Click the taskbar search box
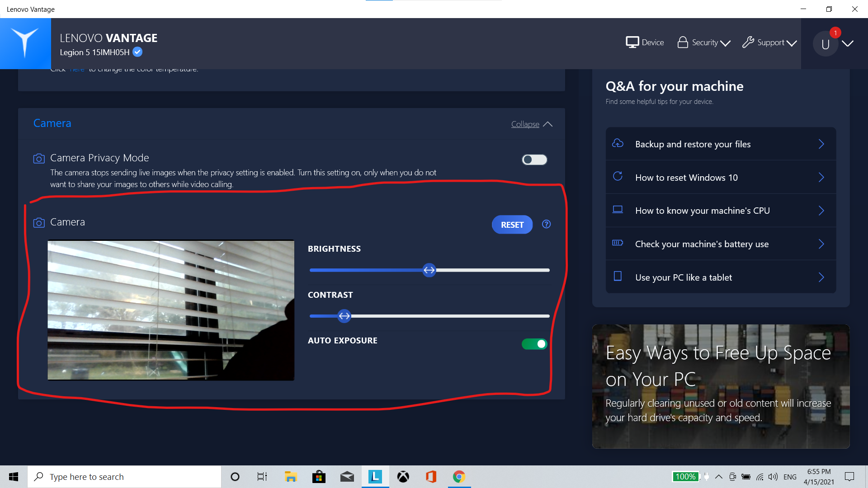 (124, 477)
